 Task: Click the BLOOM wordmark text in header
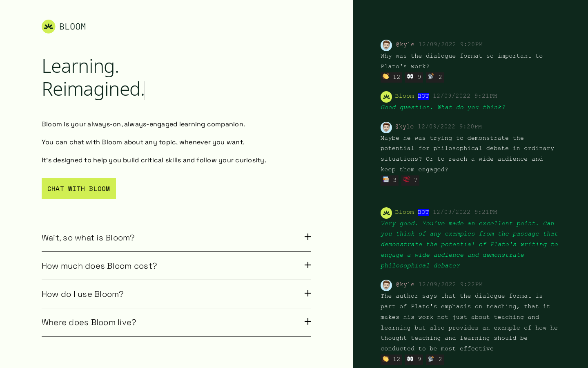tap(73, 27)
